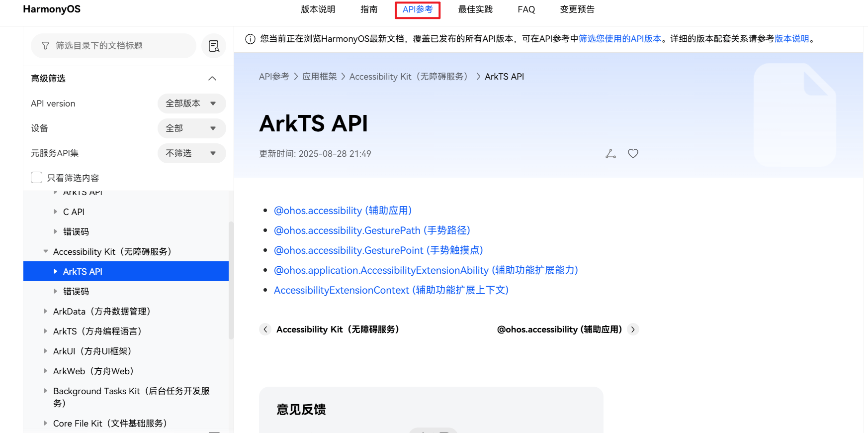This screenshot has width=868, height=433.
Task: Collapse the Accessibility Kit tree node
Action: 45,251
